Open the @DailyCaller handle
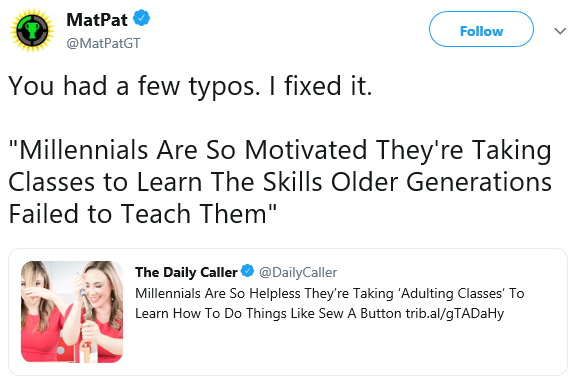 pyautogui.click(x=298, y=272)
